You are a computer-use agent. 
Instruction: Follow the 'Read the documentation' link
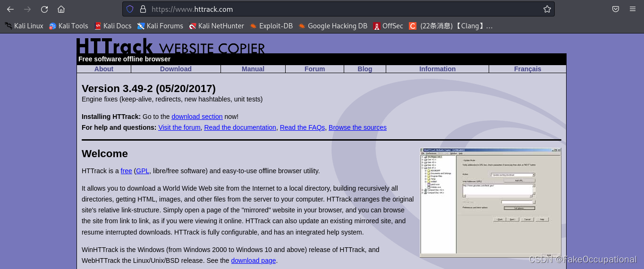[240, 127]
